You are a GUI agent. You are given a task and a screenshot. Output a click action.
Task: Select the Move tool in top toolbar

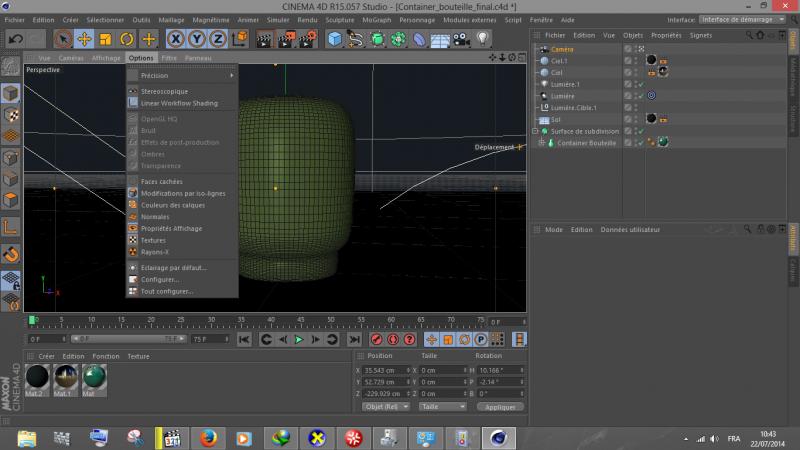pos(84,38)
